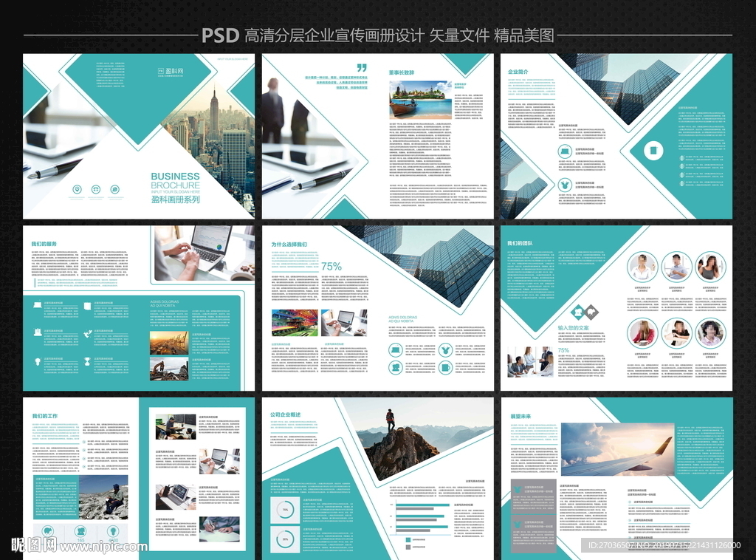Click the large quotation mark icon
Screen dimensions: 756x560
(362, 67)
